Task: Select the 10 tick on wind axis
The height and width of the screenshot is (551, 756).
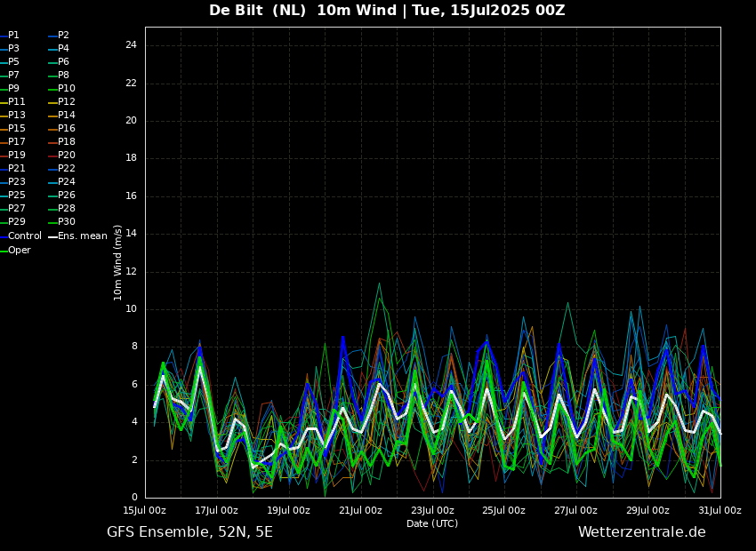Action: (131, 309)
